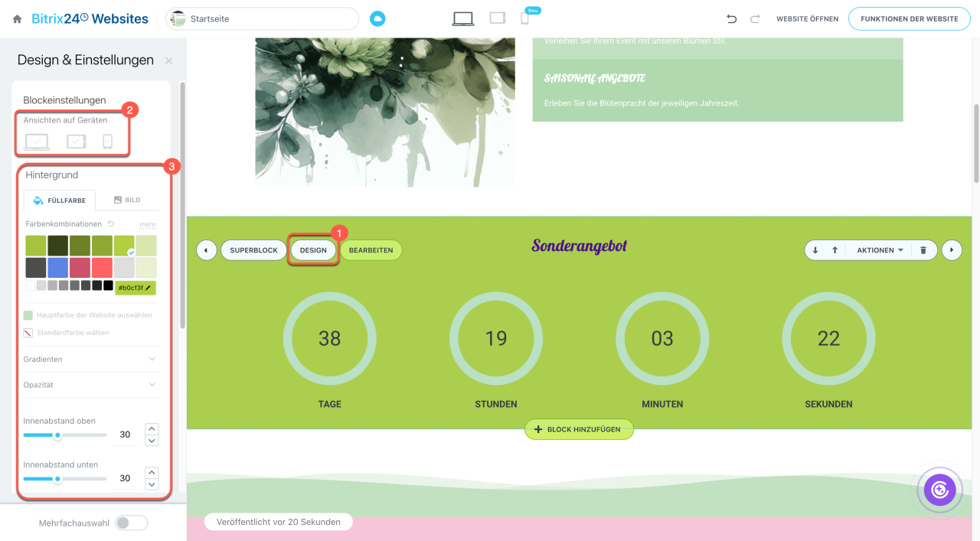Click Website öffnen link
The width and height of the screenshot is (980, 541).
point(807,19)
